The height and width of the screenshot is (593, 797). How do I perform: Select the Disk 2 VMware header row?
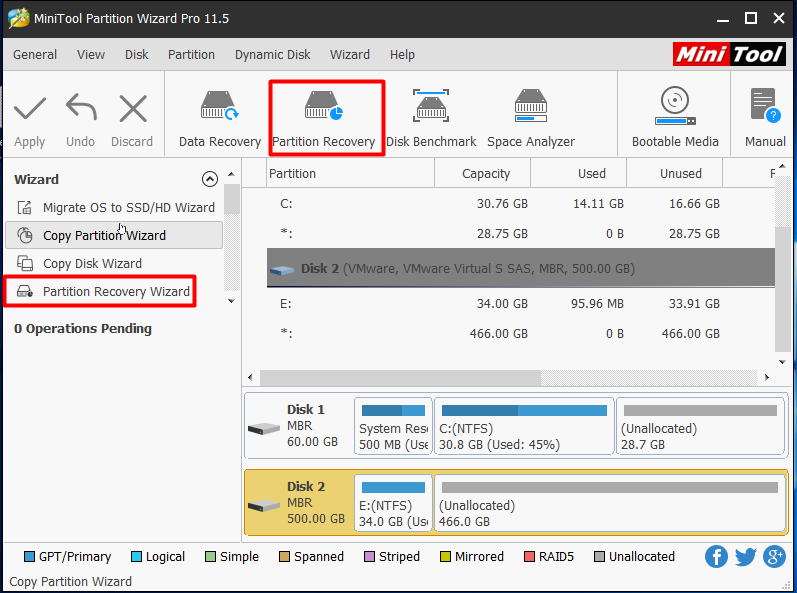[x=521, y=268]
